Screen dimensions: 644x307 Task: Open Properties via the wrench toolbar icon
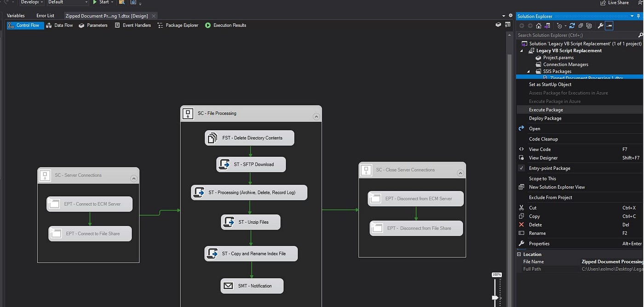tap(600, 26)
